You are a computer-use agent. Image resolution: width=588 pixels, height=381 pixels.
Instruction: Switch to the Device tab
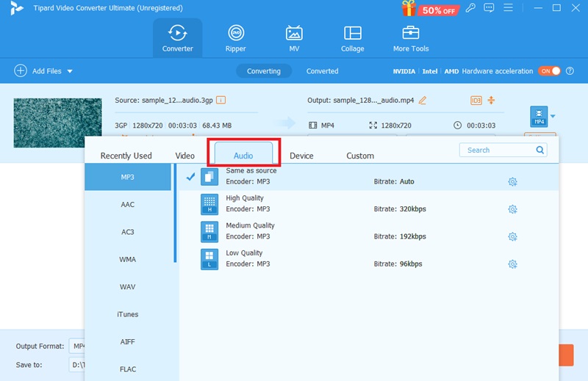click(x=301, y=156)
